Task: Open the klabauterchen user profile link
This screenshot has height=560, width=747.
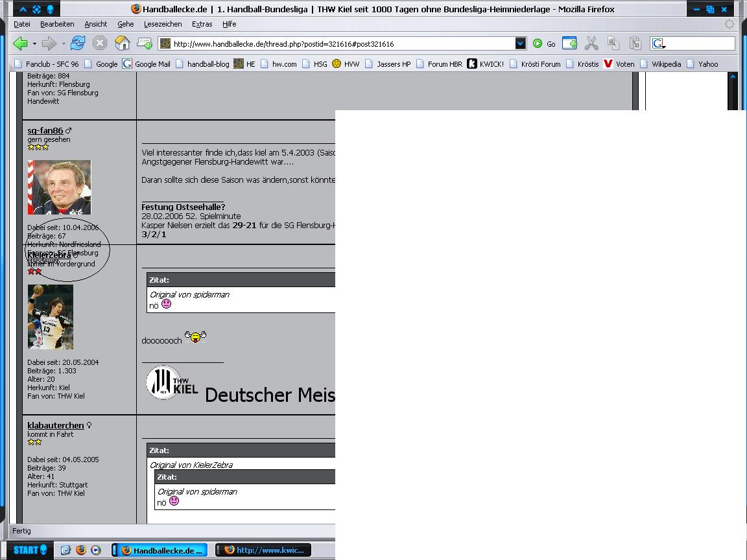Action: [x=56, y=425]
